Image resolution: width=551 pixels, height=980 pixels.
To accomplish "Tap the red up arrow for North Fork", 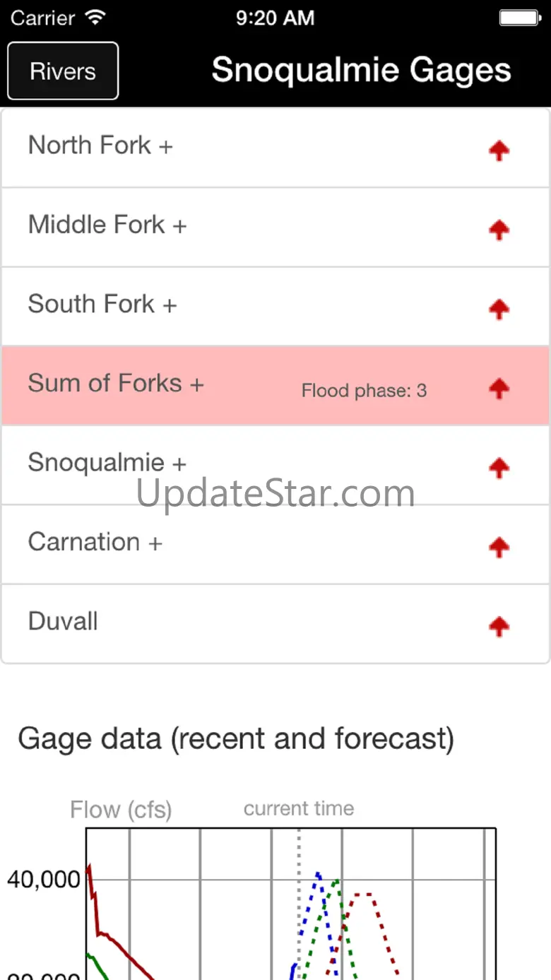I will (x=499, y=150).
